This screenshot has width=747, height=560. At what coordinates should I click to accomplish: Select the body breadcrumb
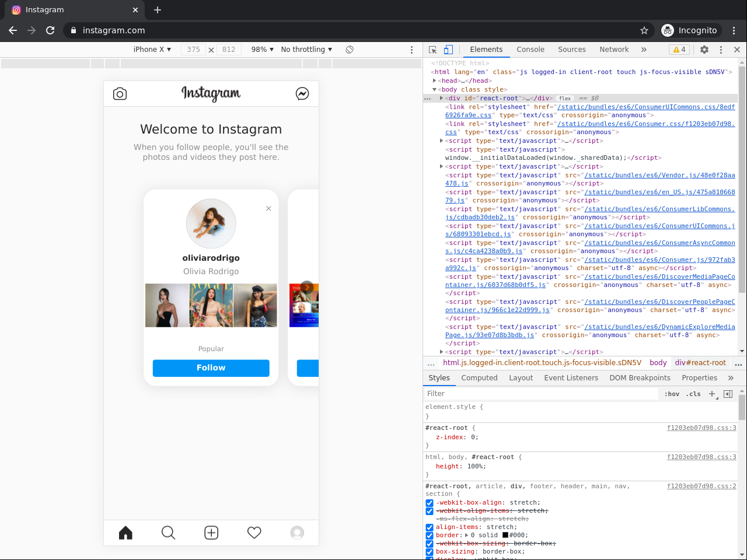[x=658, y=363]
